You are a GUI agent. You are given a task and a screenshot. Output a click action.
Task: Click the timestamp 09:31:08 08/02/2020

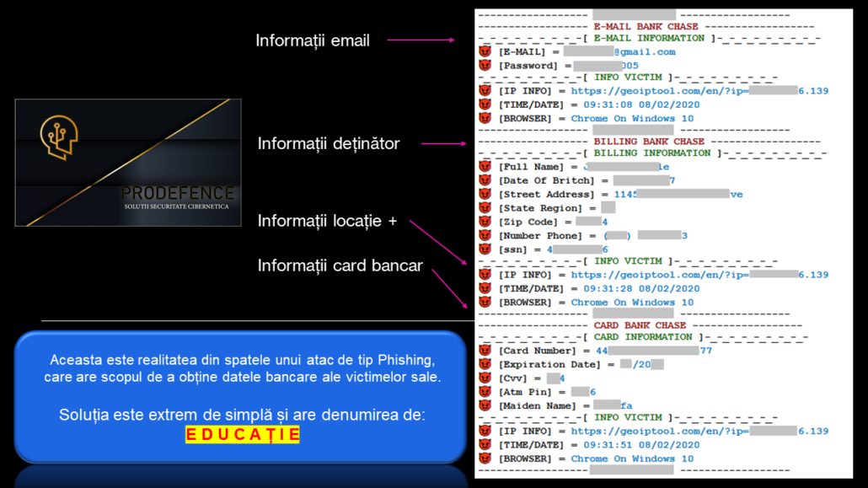pos(641,105)
